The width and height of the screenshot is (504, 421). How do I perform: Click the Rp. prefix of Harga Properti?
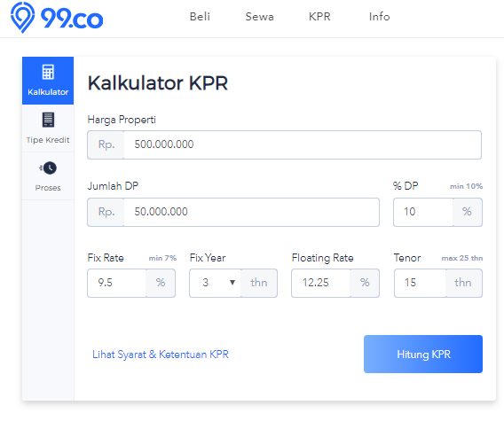[x=106, y=144]
